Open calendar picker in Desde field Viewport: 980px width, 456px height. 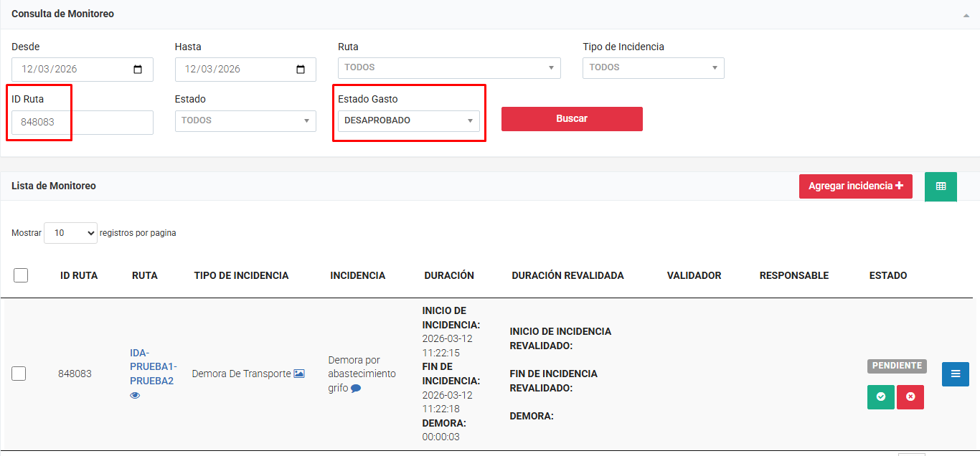point(138,70)
